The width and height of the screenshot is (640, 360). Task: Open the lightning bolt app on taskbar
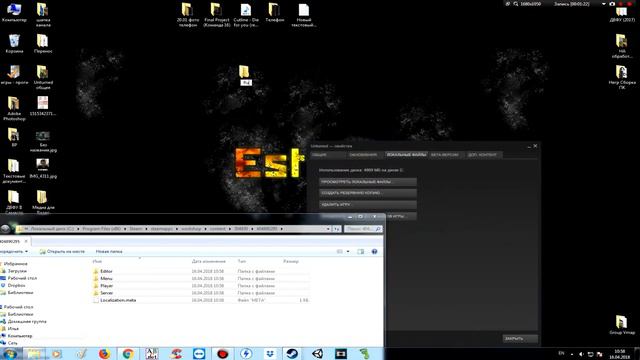click(246, 353)
